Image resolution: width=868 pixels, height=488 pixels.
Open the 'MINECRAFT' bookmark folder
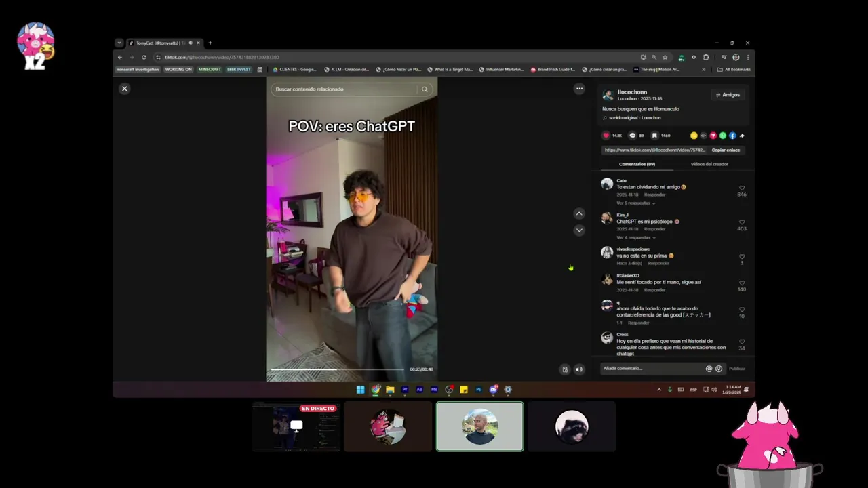click(210, 69)
